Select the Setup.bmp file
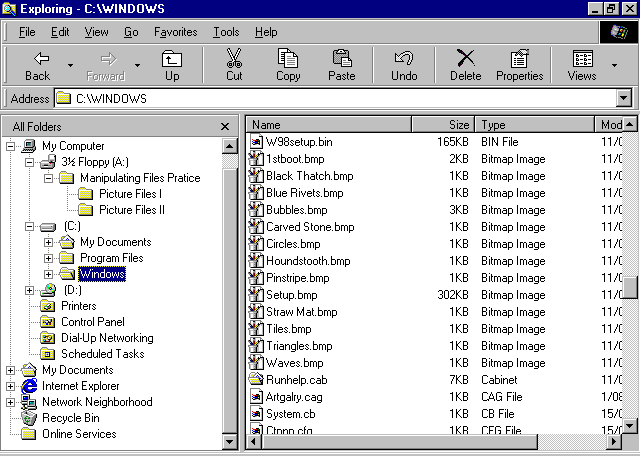This screenshot has height=456, width=640. pos(289,294)
